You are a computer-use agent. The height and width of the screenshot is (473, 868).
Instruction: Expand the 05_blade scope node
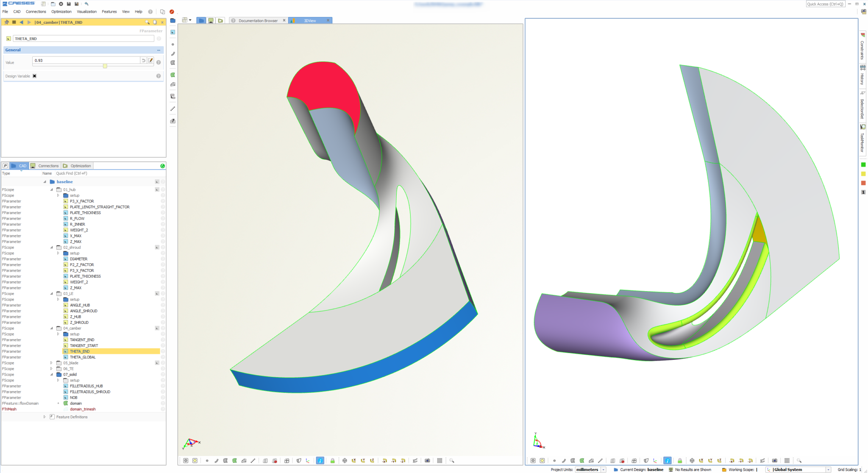51,363
